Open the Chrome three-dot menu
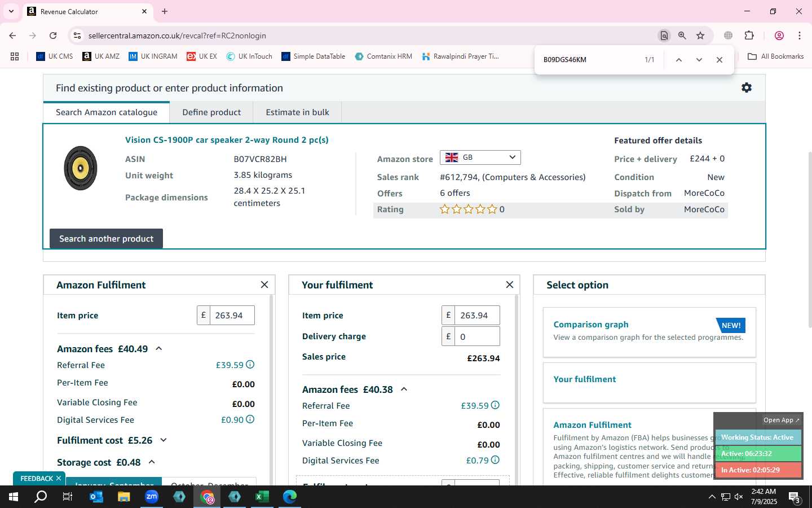The image size is (812, 508). coord(800,36)
